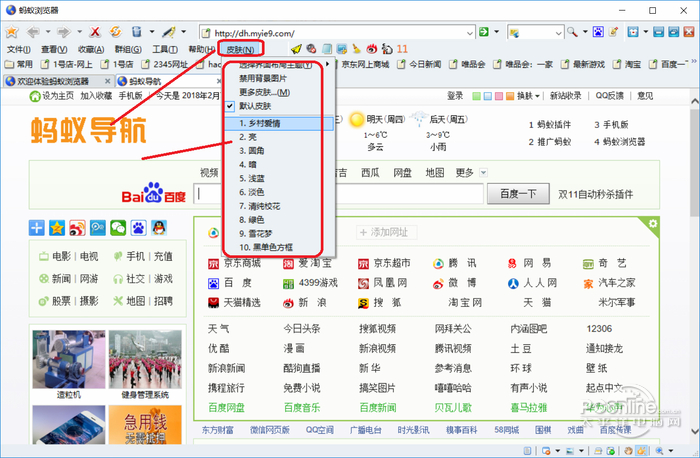Click the yellow paper plane icon

296,49
